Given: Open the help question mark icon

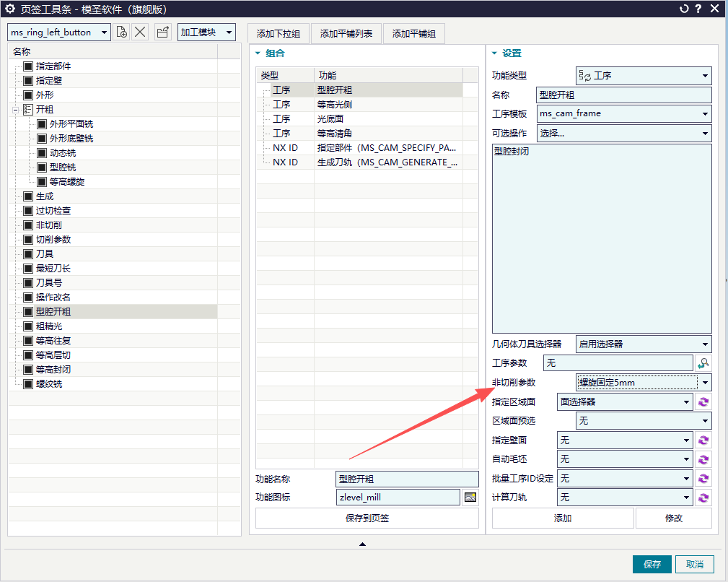Looking at the screenshot, I should click(698, 9).
